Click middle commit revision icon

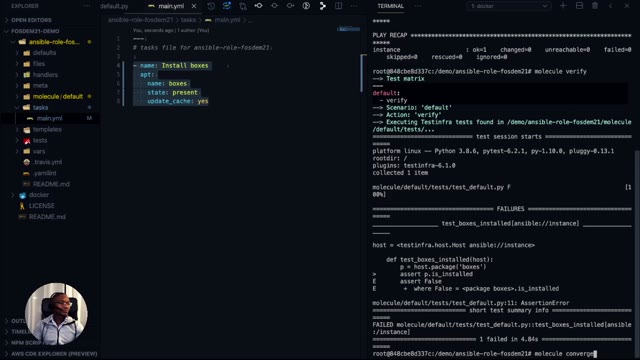274,6
